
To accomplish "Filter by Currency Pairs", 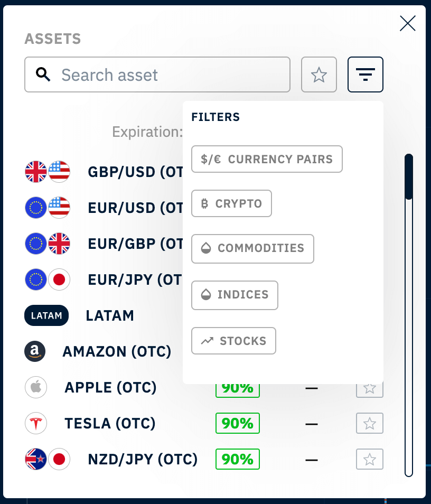I will (267, 159).
